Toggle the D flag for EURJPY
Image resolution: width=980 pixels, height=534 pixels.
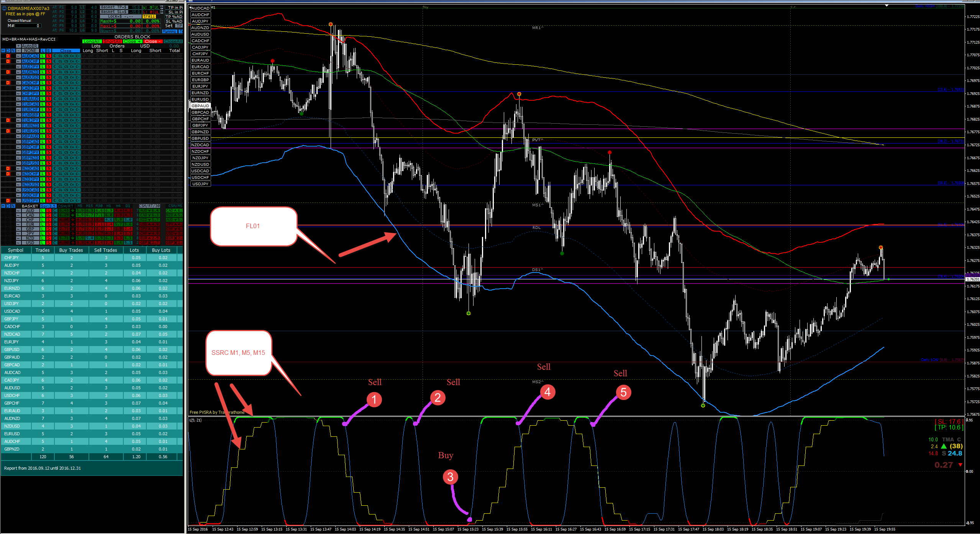(8, 120)
